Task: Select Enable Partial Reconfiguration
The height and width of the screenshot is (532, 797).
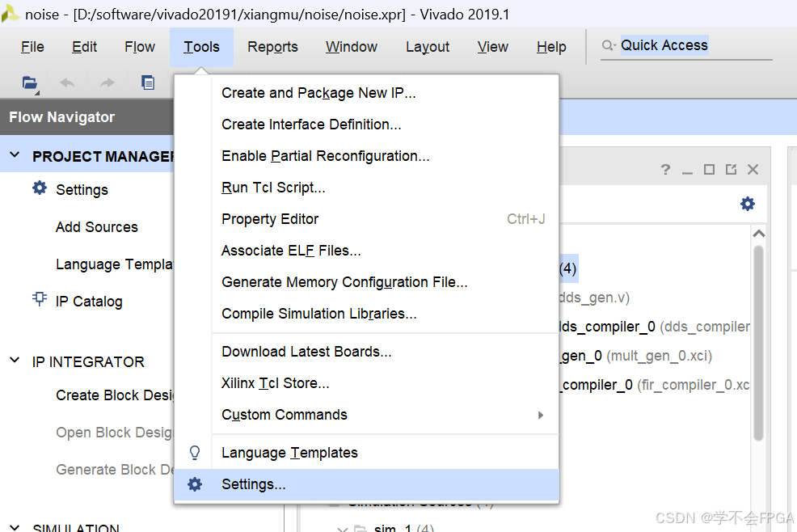Action: coord(366,156)
